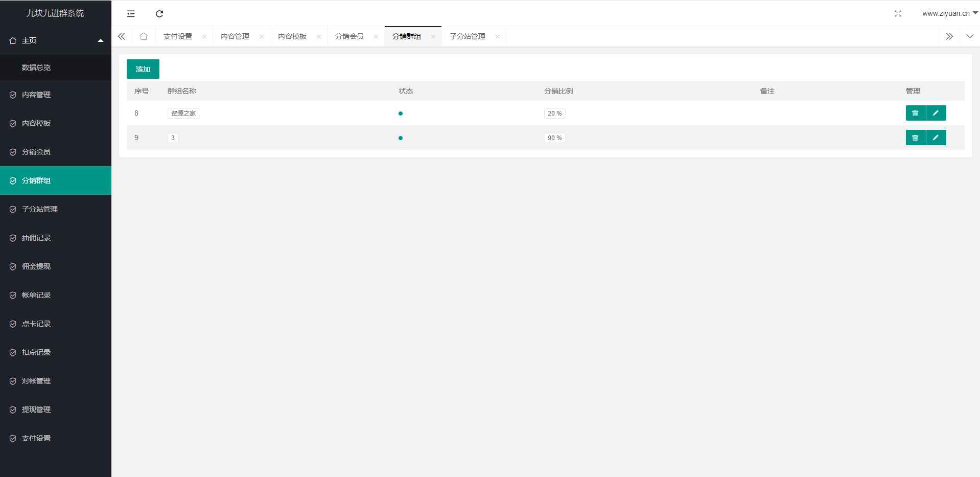Viewport: 980px width, 477px height.
Task: Switch to the 分销会员 tab
Action: (350, 36)
